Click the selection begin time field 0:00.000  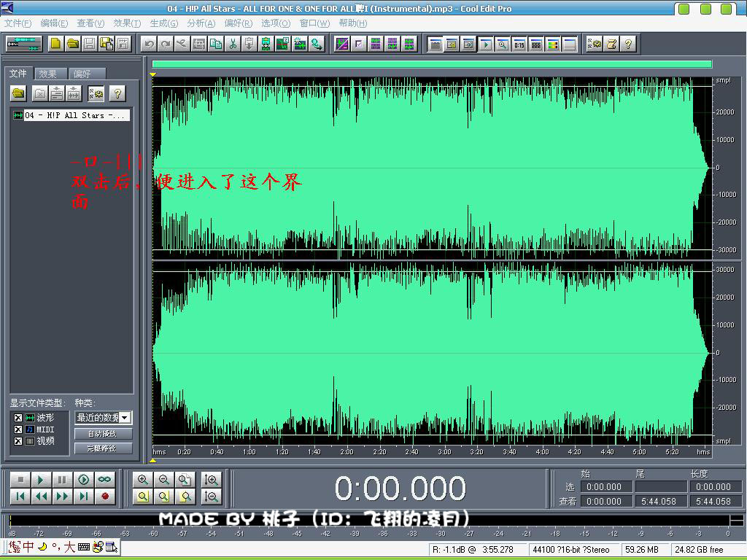click(606, 486)
